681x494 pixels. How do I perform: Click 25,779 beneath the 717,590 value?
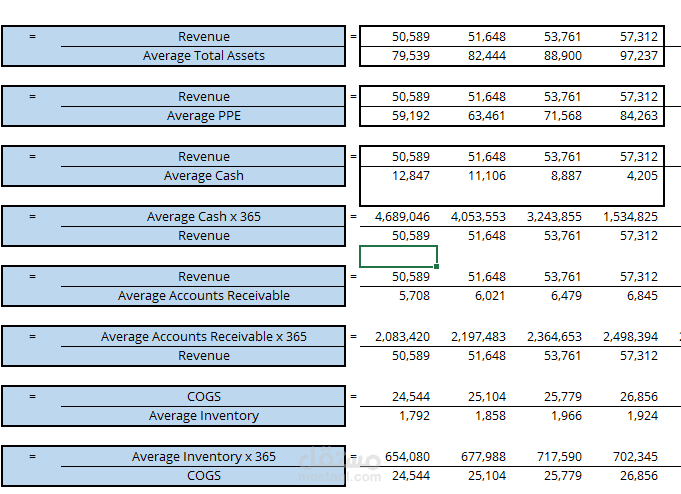(x=563, y=475)
